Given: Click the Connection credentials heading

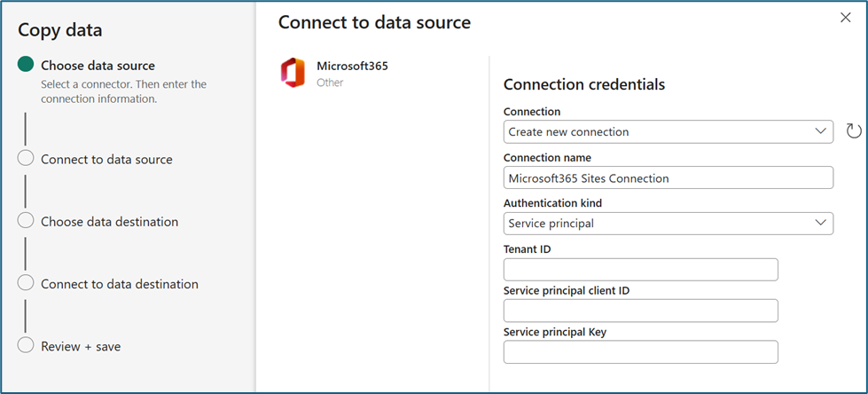Looking at the screenshot, I should (584, 85).
